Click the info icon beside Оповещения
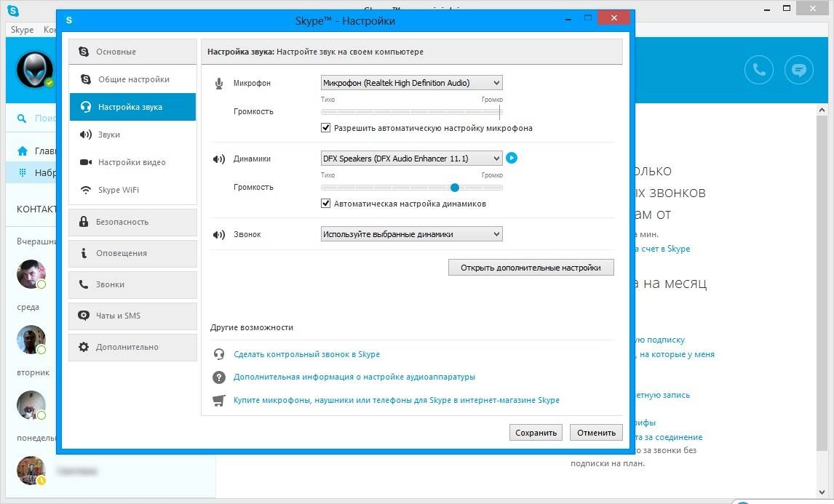The height and width of the screenshot is (504, 834). [x=84, y=253]
